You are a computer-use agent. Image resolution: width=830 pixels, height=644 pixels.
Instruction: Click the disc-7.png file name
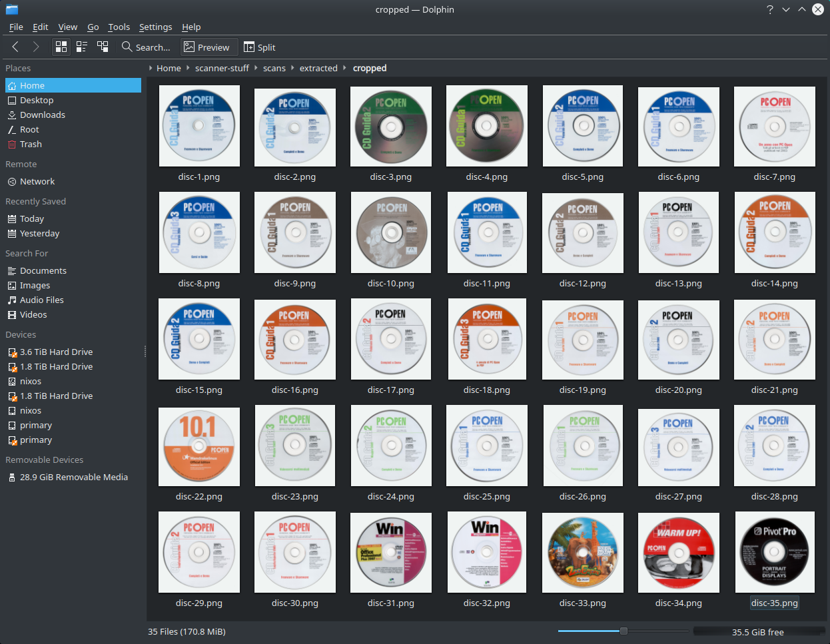(775, 176)
